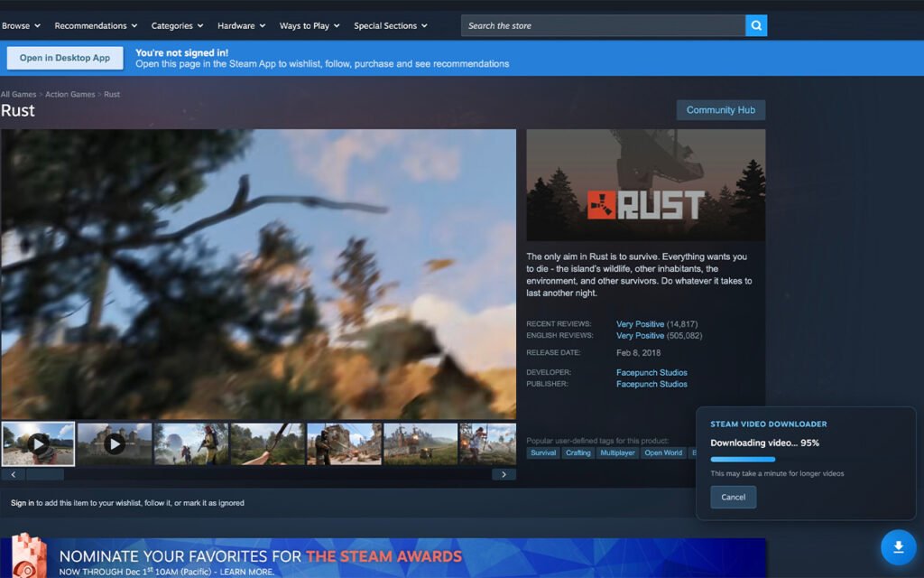Screen dimensions: 924x578
Task: Open developer Facepunch Studios link
Action: pyautogui.click(x=651, y=372)
